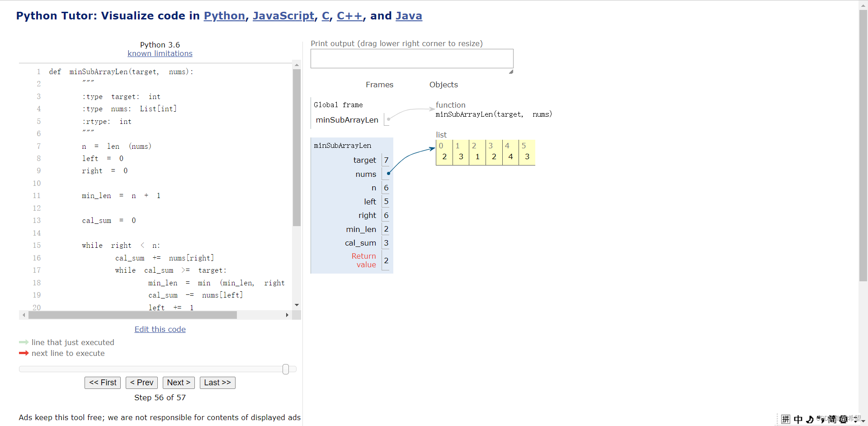The width and height of the screenshot is (868, 426).
Task: Click the code pane down scroll arrow
Action: coord(297,305)
